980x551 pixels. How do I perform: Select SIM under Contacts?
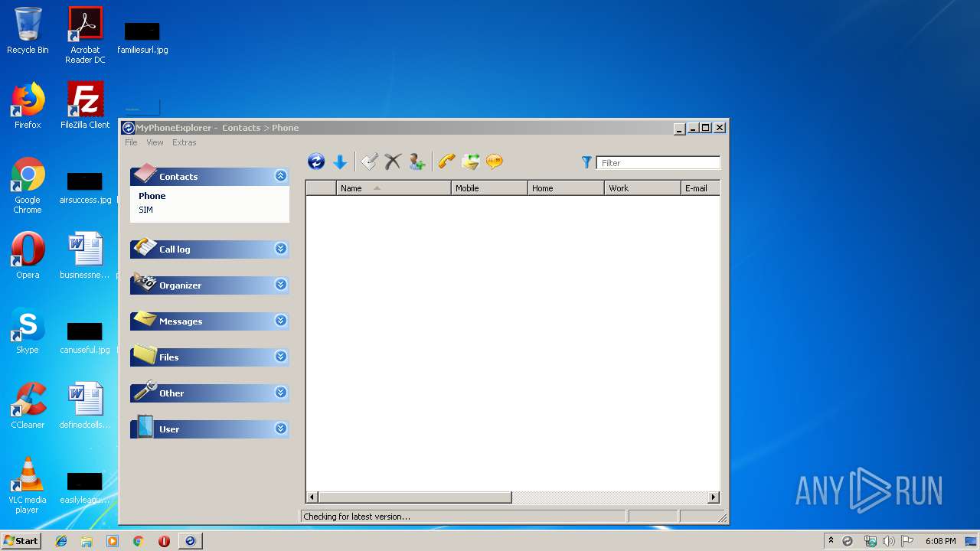click(145, 210)
